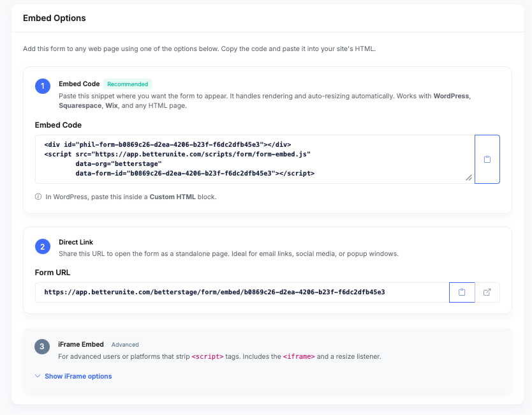Click the data-org="betterstage" code line

tap(119, 163)
